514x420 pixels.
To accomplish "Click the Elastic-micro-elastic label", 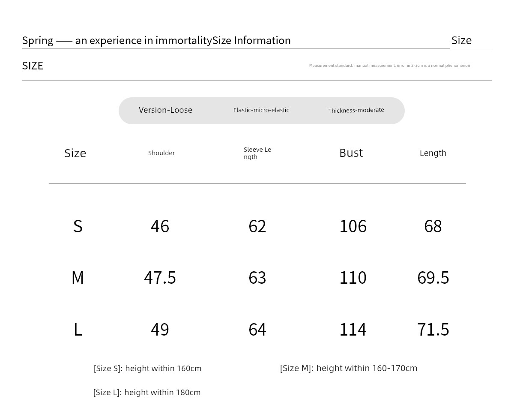I will (261, 110).
